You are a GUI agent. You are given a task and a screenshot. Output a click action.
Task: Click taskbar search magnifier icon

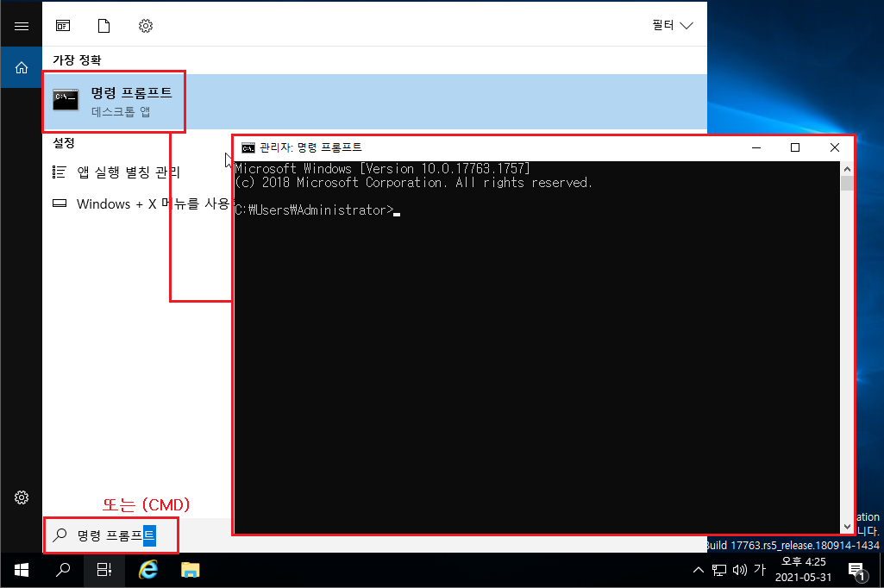point(63,570)
